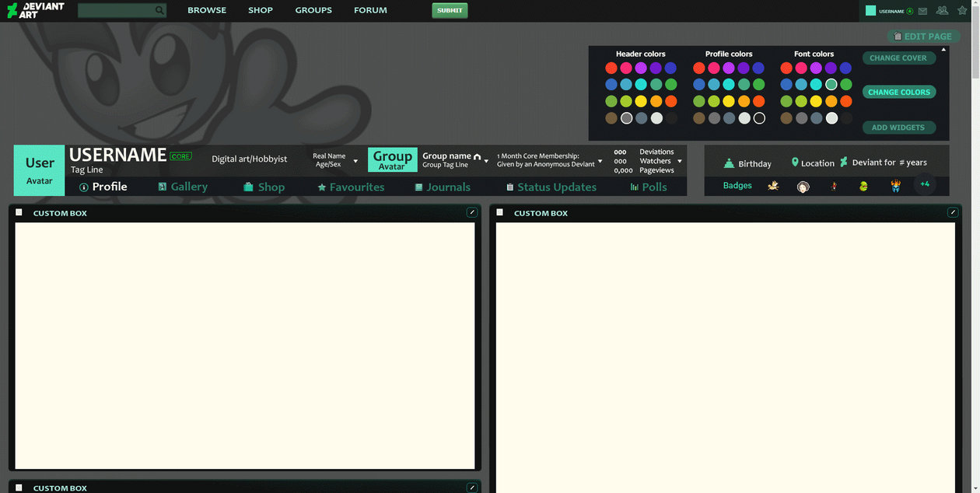980x493 pixels.
Task: Show more badges with the +4 button
Action: coord(925,185)
